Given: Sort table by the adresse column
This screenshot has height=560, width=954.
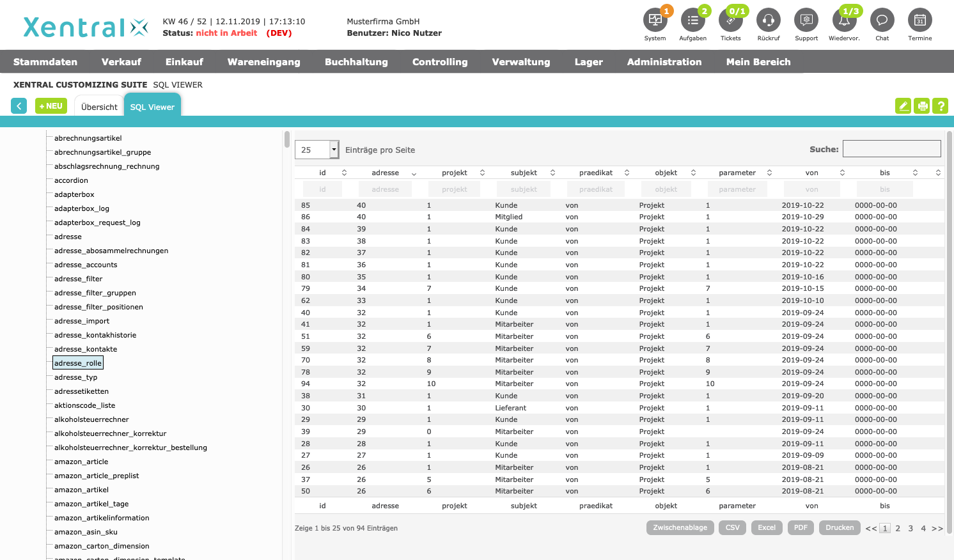Looking at the screenshot, I should 386,173.
